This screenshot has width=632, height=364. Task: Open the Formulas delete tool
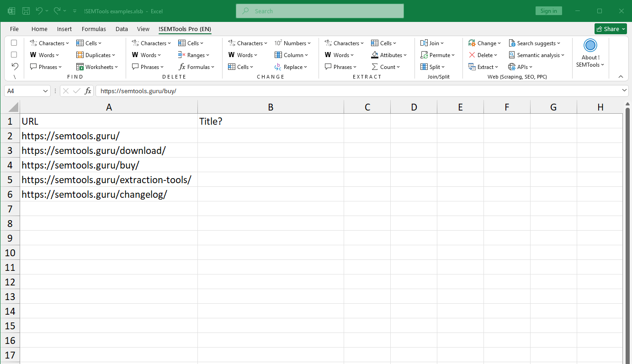click(x=197, y=67)
